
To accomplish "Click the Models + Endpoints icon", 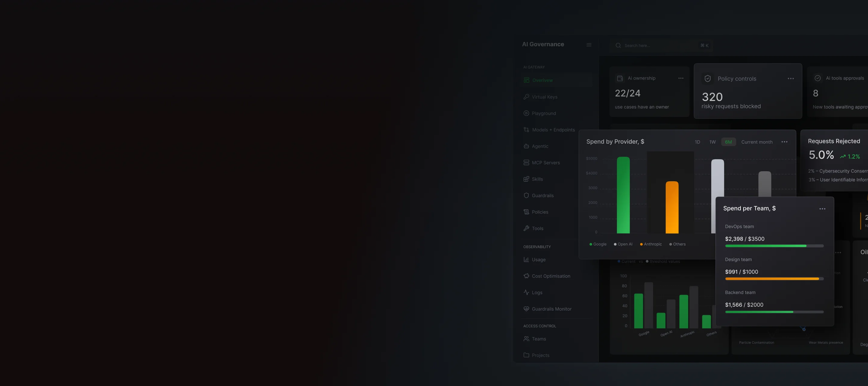I will click(526, 130).
